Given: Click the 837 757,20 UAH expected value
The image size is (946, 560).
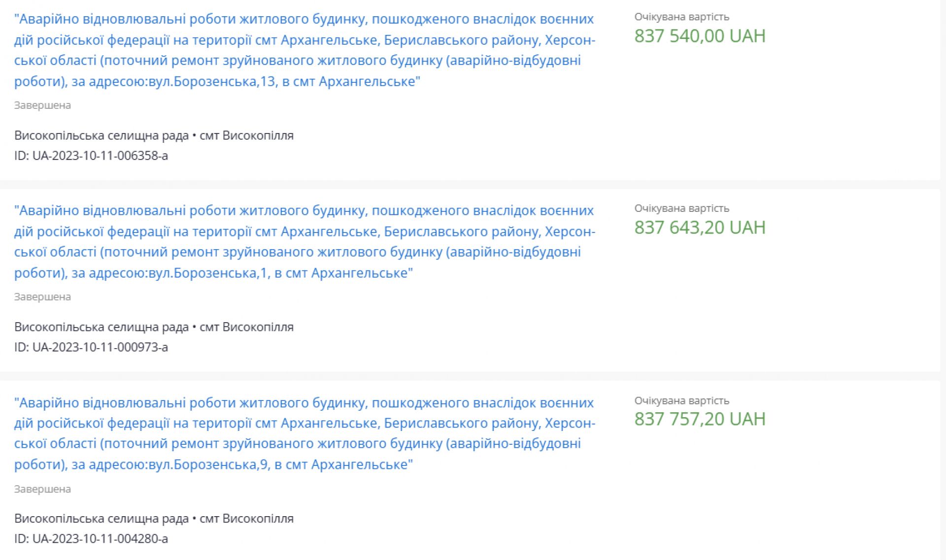Looking at the screenshot, I should [700, 419].
